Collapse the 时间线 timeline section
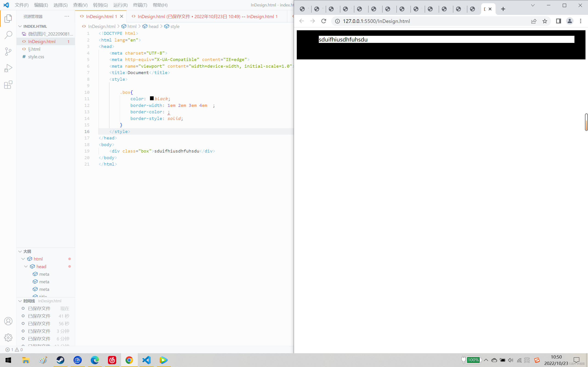This screenshot has height=367, width=588. pos(20,301)
